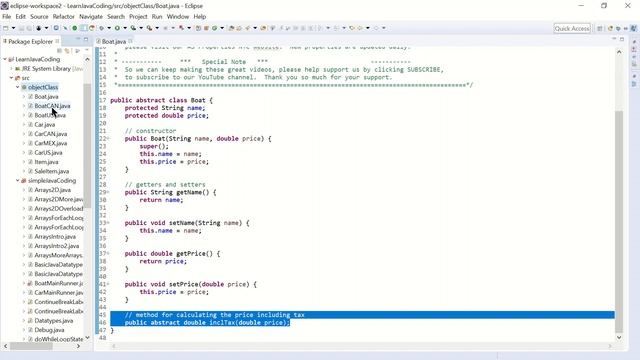Minimize the editor area
This screenshot has height=360, width=640.
pyautogui.click(x=613, y=38)
